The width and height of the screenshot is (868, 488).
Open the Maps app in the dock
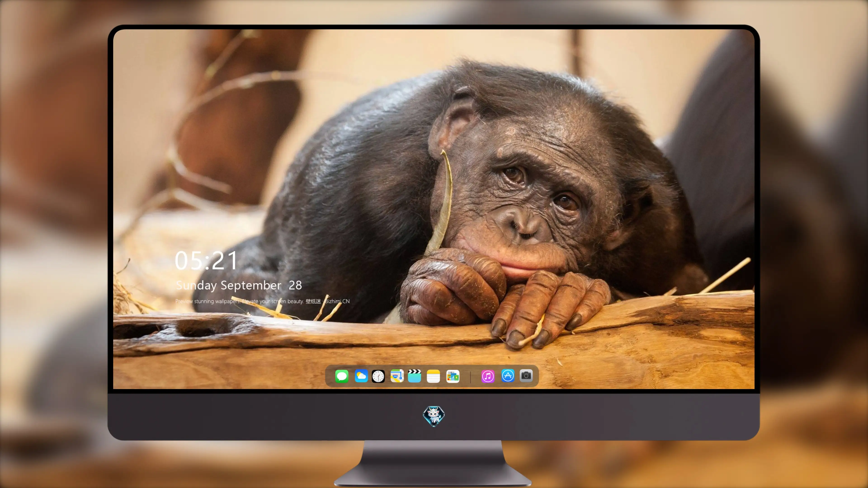click(397, 376)
